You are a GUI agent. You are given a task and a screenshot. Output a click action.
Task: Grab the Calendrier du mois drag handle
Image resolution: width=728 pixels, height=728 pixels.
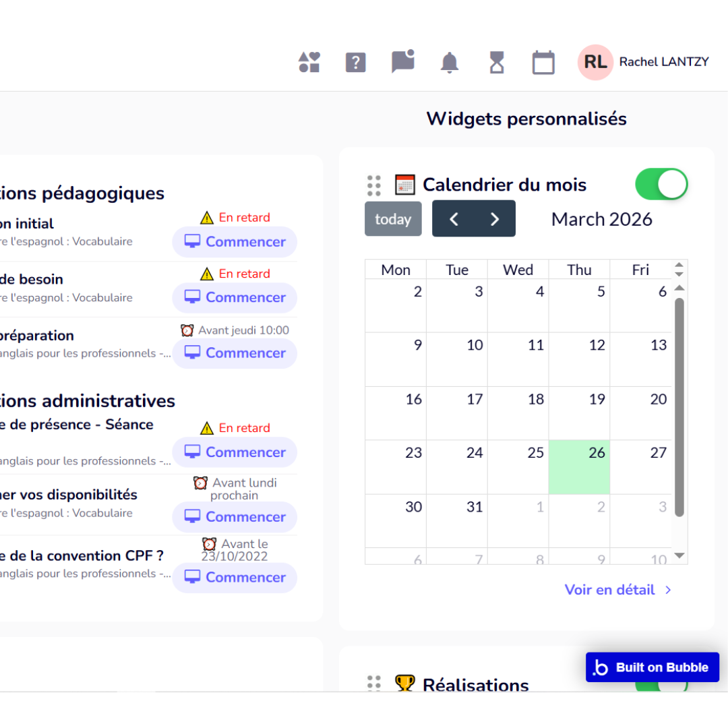pyautogui.click(x=374, y=185)
